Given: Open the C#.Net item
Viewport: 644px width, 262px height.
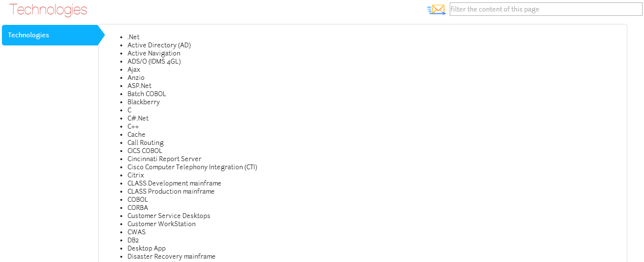Looking at the screenshot, I should pyautogui.click(x=138, y=119).
